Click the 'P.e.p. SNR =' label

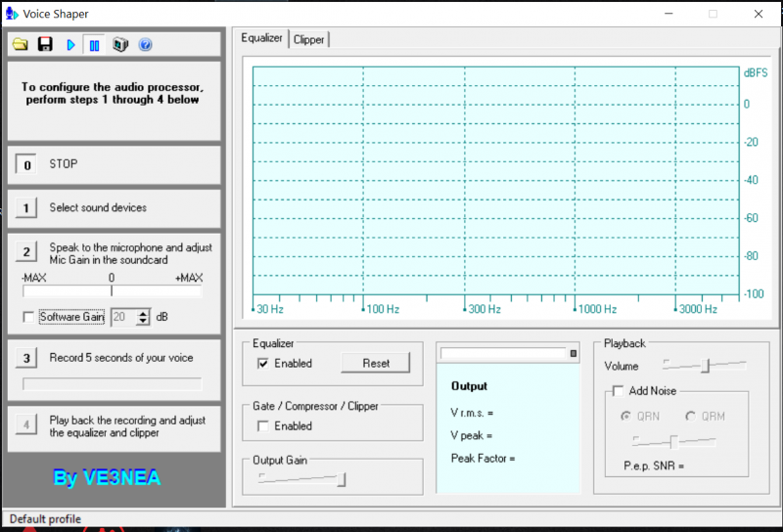pos(654,465)
